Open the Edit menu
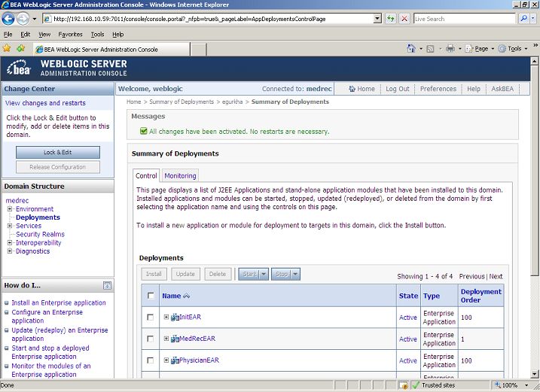The height and width of the screenshot is (392, 540). click(25, 35)
